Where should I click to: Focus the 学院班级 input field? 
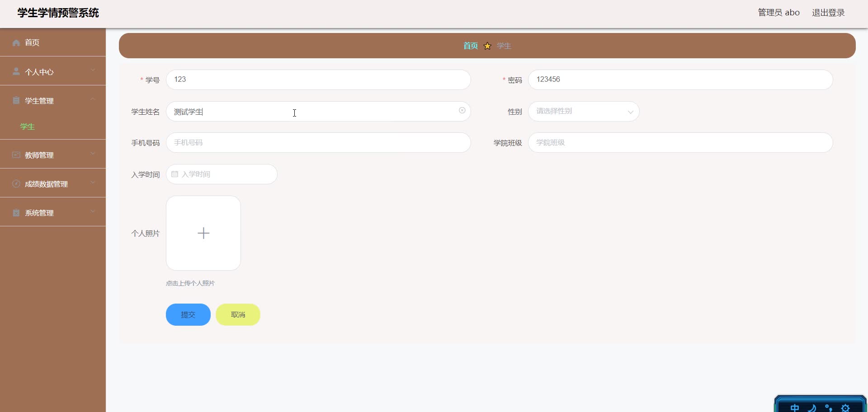coord(680,142)
